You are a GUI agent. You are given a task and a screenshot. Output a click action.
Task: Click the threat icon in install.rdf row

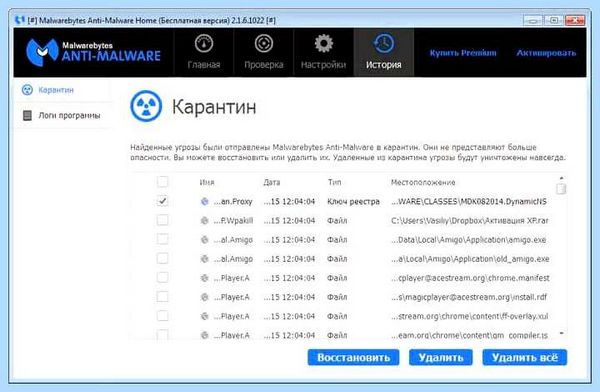tap(205, 297)
